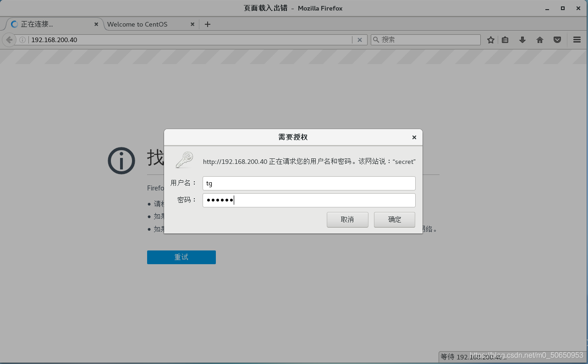Maximize the Firefox window
588x364 pixels.
tap(563, 8)
